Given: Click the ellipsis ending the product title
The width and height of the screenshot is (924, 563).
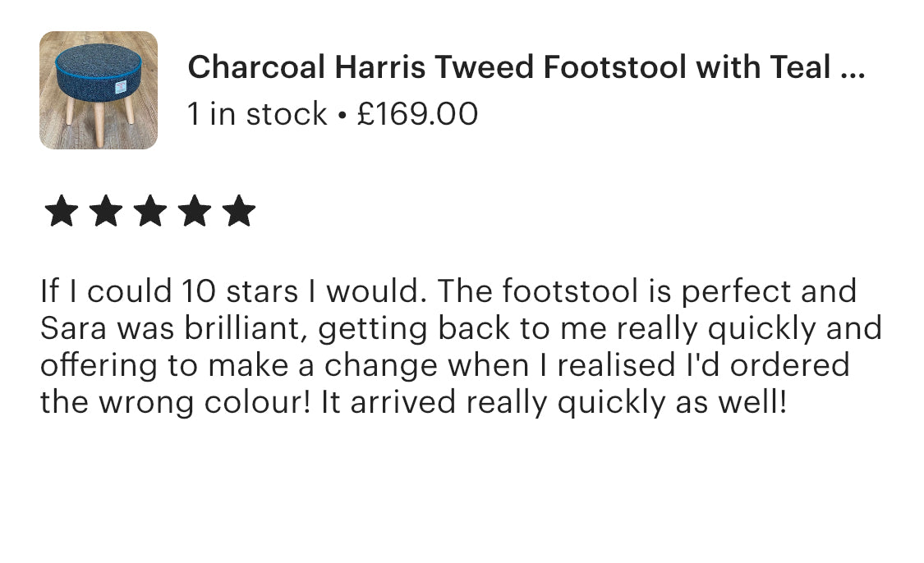Looking at the screenshot, I should tap(853, 69).
